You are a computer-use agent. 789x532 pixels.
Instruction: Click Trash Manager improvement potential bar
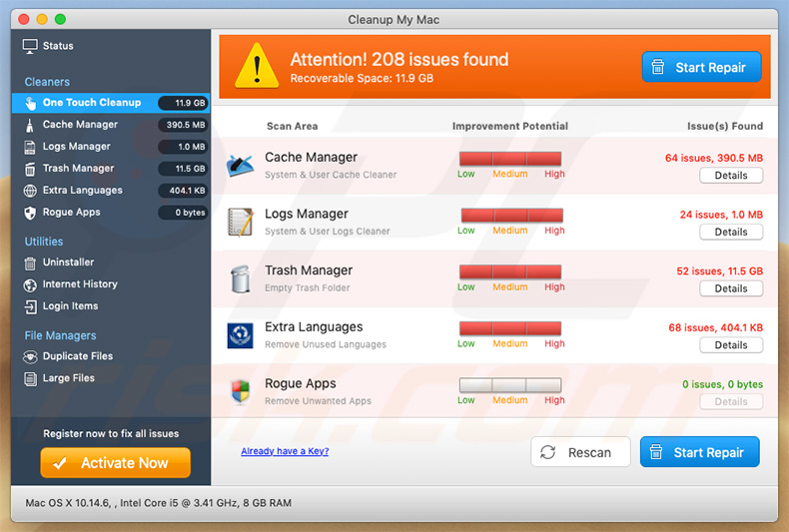[510, 271]
